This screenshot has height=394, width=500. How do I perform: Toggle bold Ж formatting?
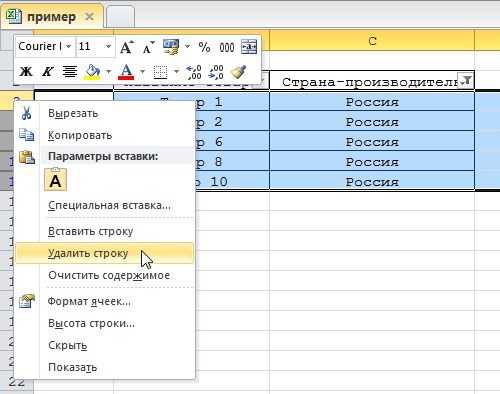click(x=26, y=71)
